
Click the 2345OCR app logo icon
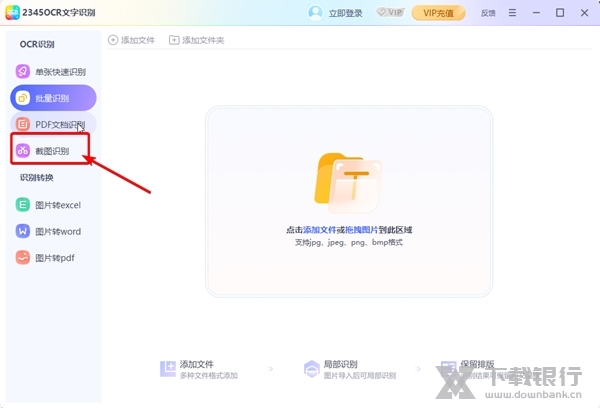(x=13, y=13)
